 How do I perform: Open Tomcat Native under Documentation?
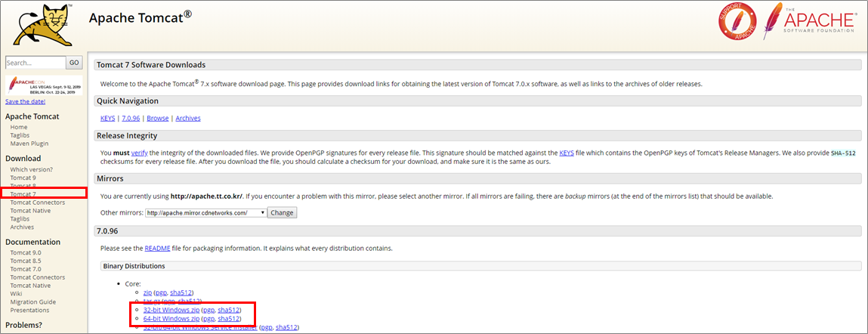coord(30,286)
